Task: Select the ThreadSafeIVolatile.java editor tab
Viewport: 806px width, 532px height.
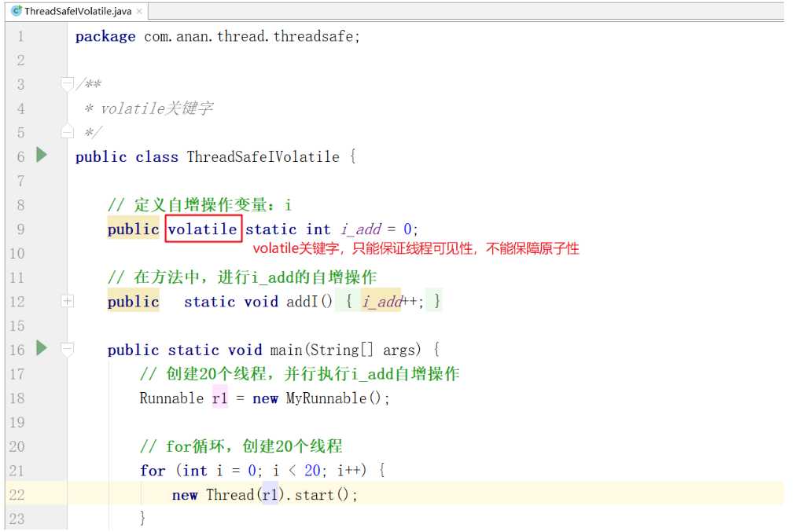Action: (77, 11)
